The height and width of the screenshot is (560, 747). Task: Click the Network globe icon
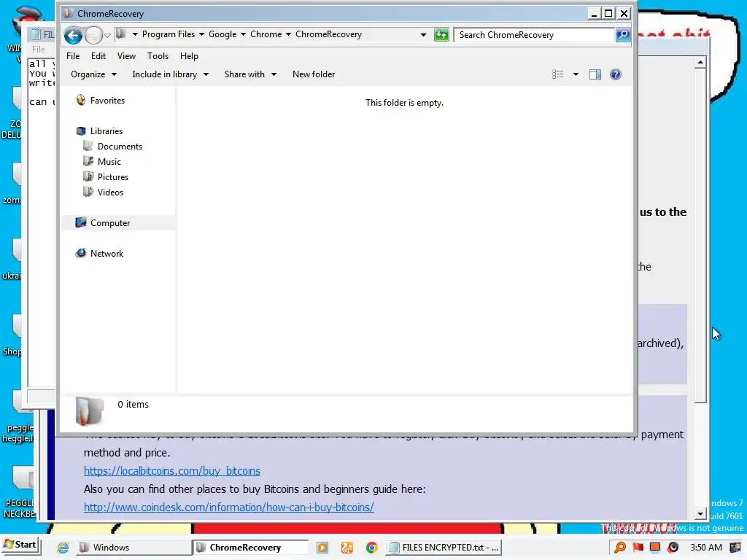point(81,253)
